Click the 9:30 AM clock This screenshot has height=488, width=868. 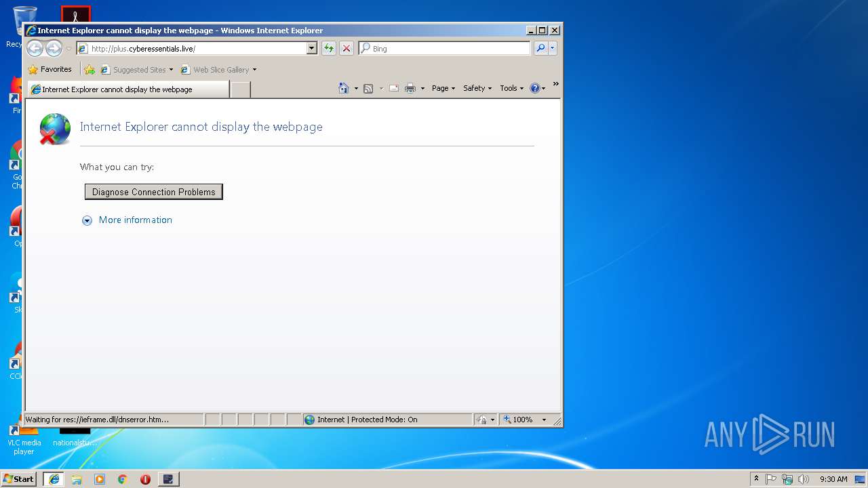pyautogui.click(x=833, y=479)
